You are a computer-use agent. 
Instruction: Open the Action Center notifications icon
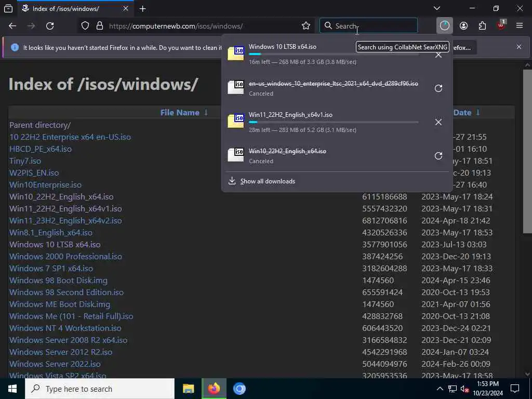pyautogui.click(x=515, y=389)
